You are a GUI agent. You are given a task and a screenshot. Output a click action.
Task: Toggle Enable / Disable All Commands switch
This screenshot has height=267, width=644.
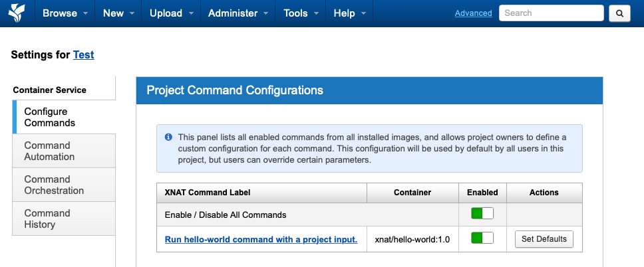(x=482, y=214)
